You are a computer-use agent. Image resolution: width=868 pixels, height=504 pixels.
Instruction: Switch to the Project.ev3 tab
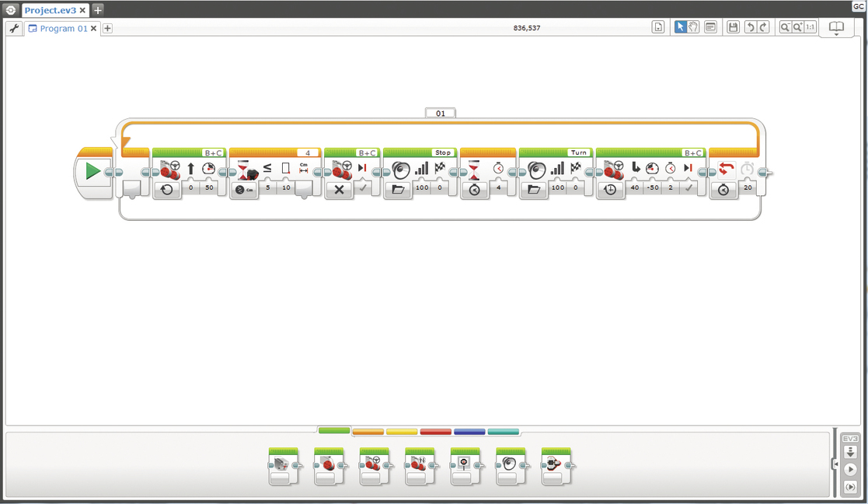(x=50, y=10)
